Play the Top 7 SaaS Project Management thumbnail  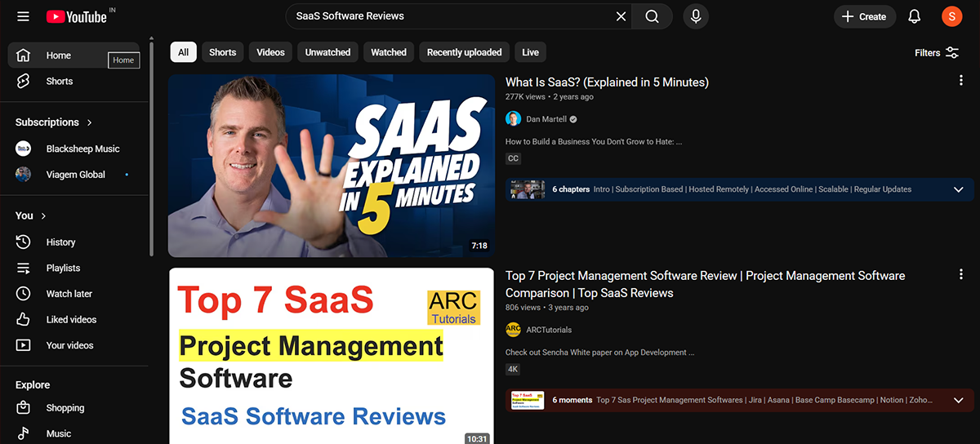pos(332,356)
